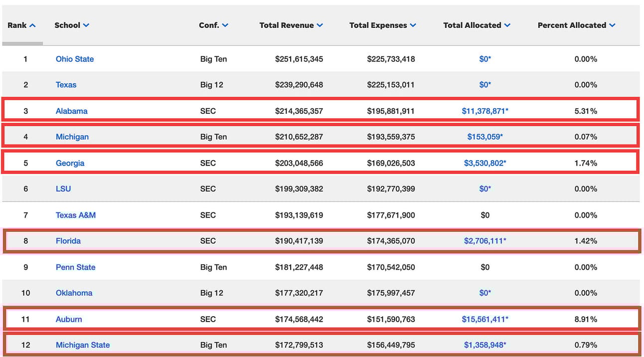This screenshot has height=357, width=644.
Task: Click the Percent Allocated sort chevron
Action: point(612,25)
